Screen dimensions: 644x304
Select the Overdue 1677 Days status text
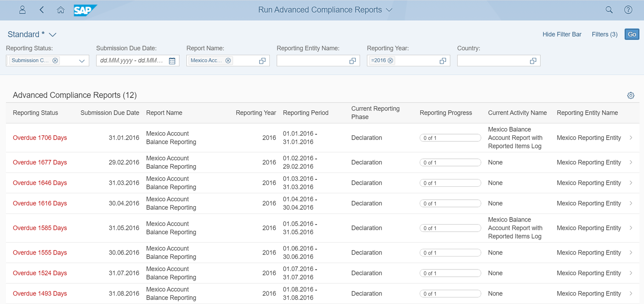(x=40, y=162)
